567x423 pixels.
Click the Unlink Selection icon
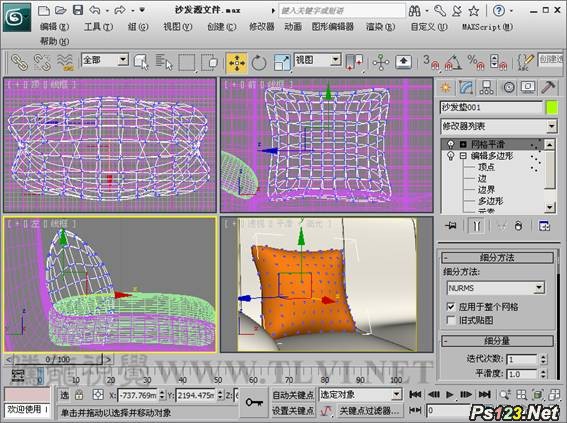coord(42,62)
